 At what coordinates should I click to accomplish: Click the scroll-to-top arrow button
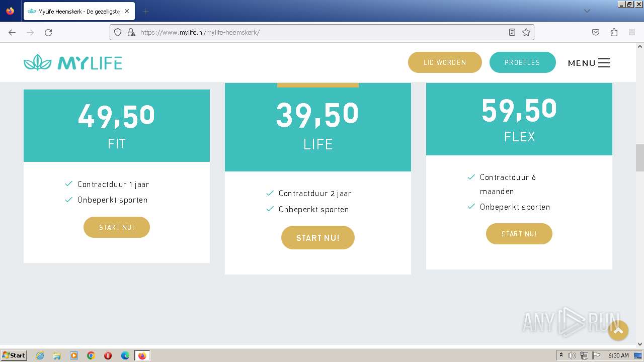coord(618,330)
